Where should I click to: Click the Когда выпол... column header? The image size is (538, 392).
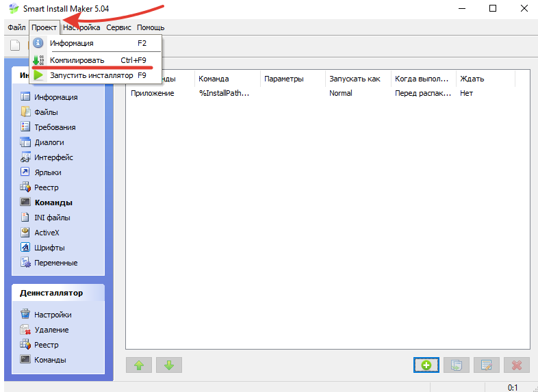pos(424,79)
